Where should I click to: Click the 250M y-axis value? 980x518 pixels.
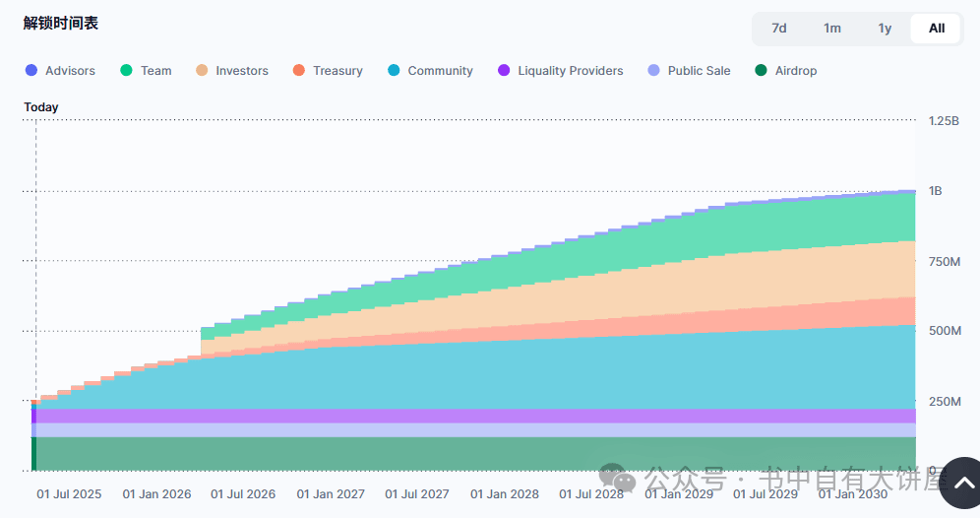pyautogui.click(x=945, y=401)
